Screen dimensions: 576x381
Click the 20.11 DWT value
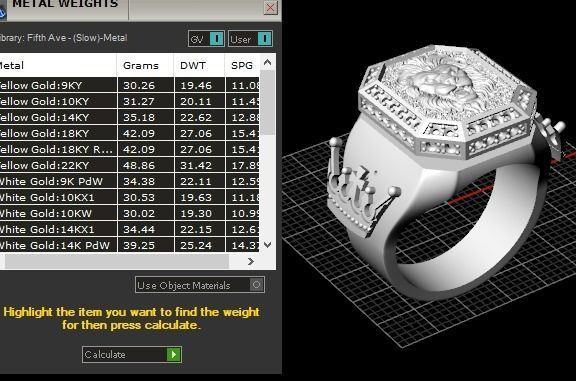(196, 101)
